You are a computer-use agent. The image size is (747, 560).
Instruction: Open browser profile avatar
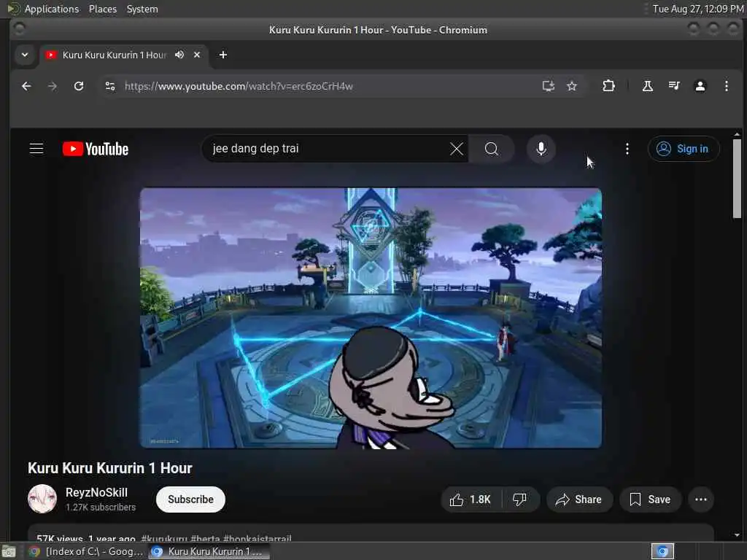tap(700, 86)
